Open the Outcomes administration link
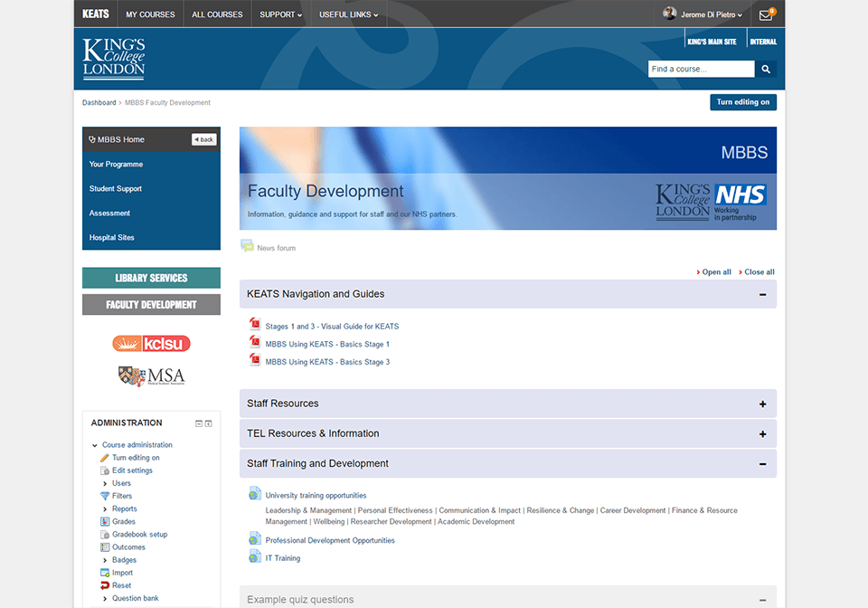 (x=128, y=547)
